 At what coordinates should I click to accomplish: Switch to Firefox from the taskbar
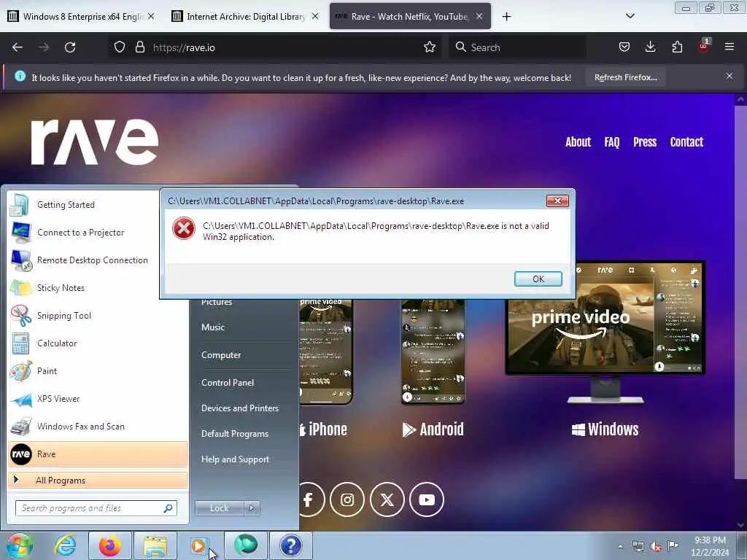(x=110, y=545)
